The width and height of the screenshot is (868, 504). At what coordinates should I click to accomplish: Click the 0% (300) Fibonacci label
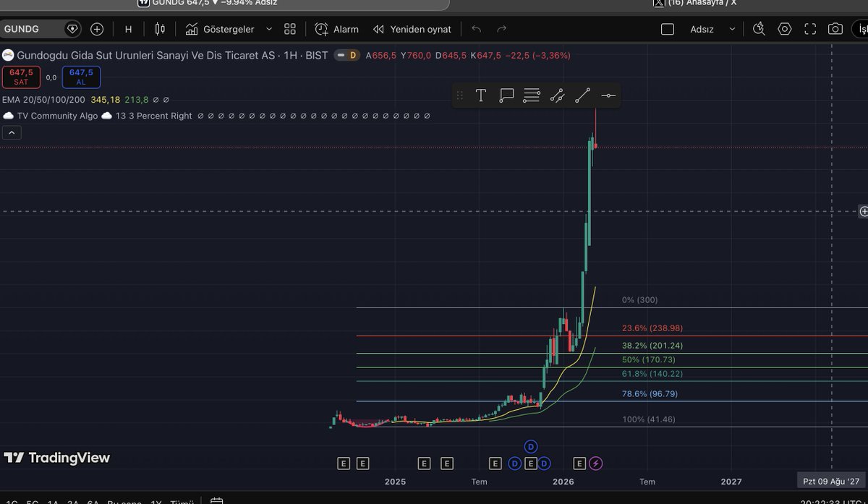[640, 300]
